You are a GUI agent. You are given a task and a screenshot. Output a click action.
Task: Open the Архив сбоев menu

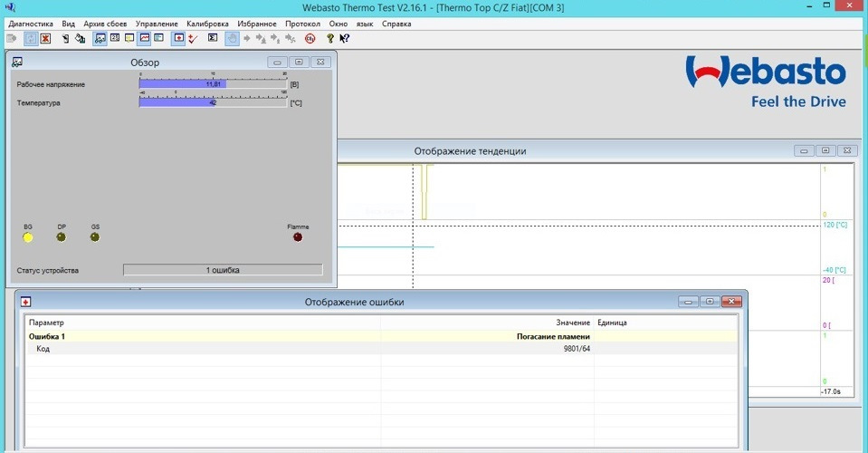tap(105, 24)
